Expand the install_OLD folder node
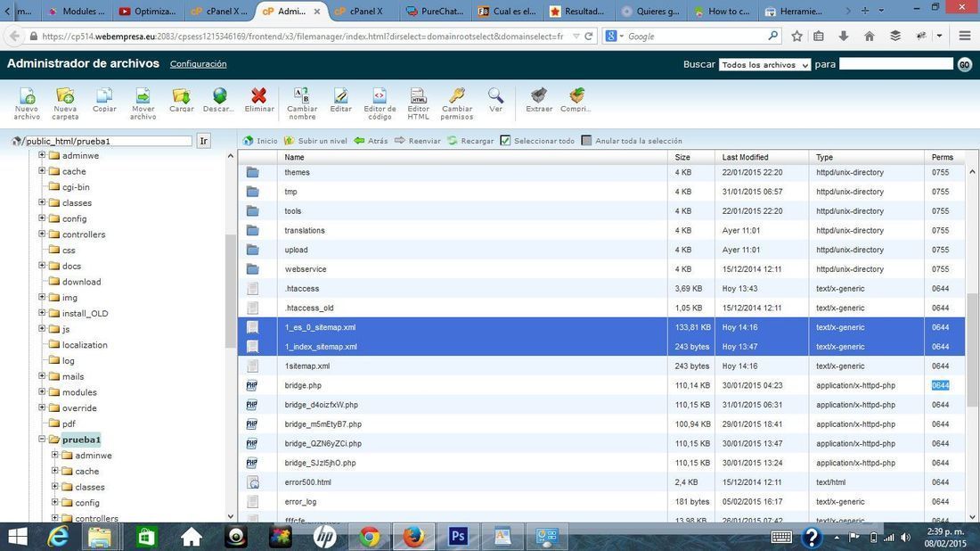 pyautogui.click(x=42, y=312)
